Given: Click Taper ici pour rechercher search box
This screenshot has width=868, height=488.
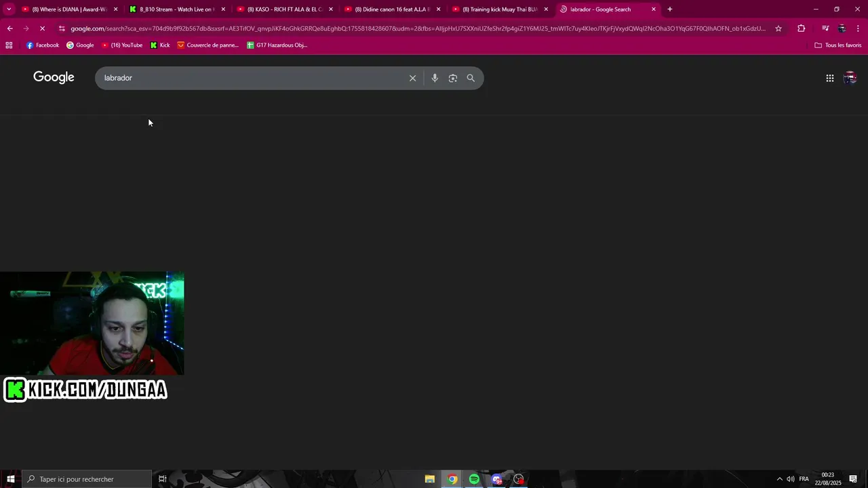Looking at the screenshot, I should tap(86, 479).
